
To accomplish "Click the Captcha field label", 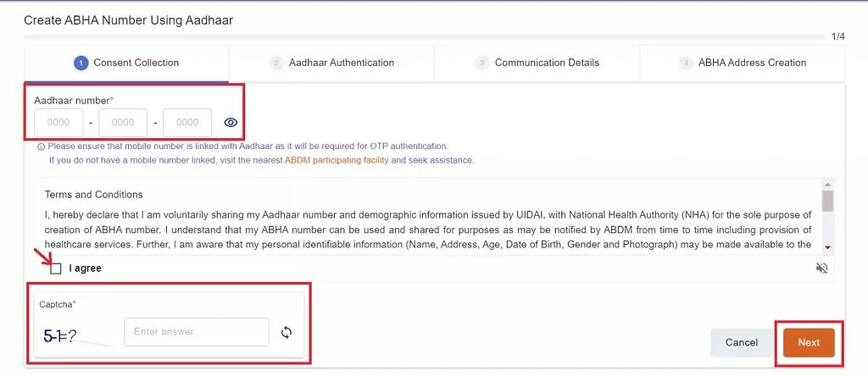I will tap(58, 304).
